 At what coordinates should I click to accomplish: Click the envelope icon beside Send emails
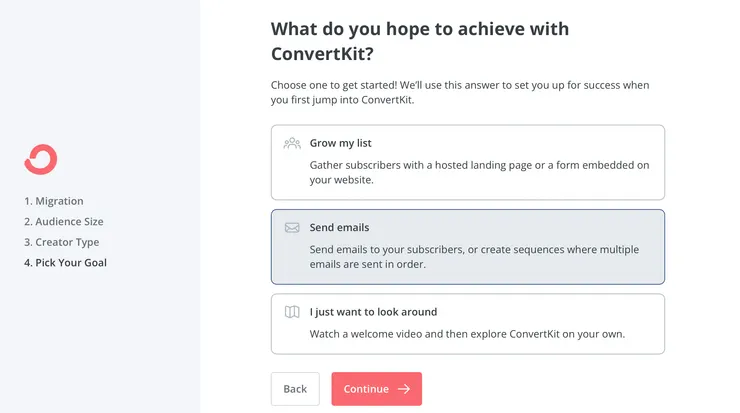[292, 227]
